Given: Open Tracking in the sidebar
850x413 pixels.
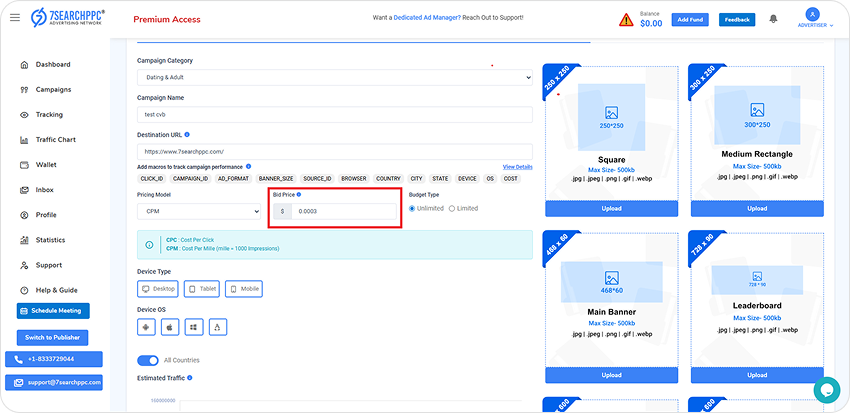Looking at the screenshot, I should click(49, 114).
